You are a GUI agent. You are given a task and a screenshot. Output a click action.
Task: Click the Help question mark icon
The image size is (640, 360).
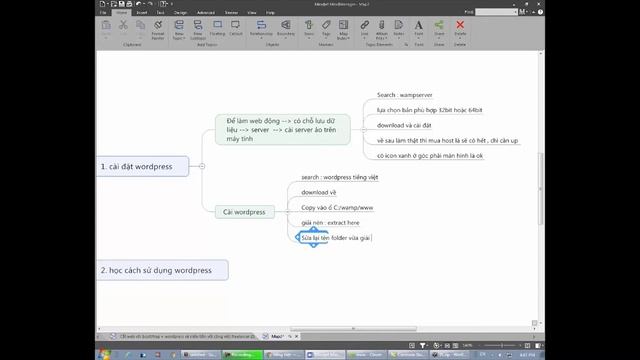point(540,12)
